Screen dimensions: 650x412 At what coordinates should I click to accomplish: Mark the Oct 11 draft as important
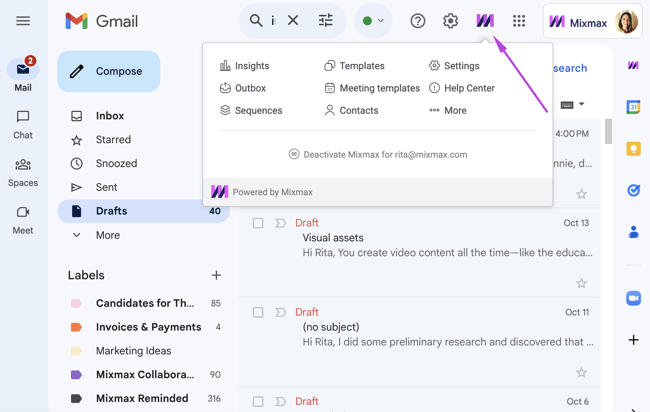point(281,312)
